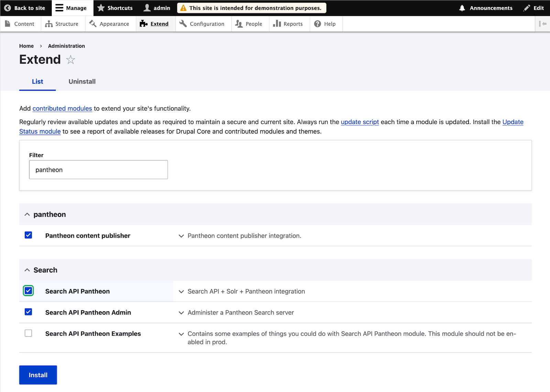This screenshot has width=550, height=392.
Task: Toggle the Pantheon content publisher checkbox
Action: 29,235
